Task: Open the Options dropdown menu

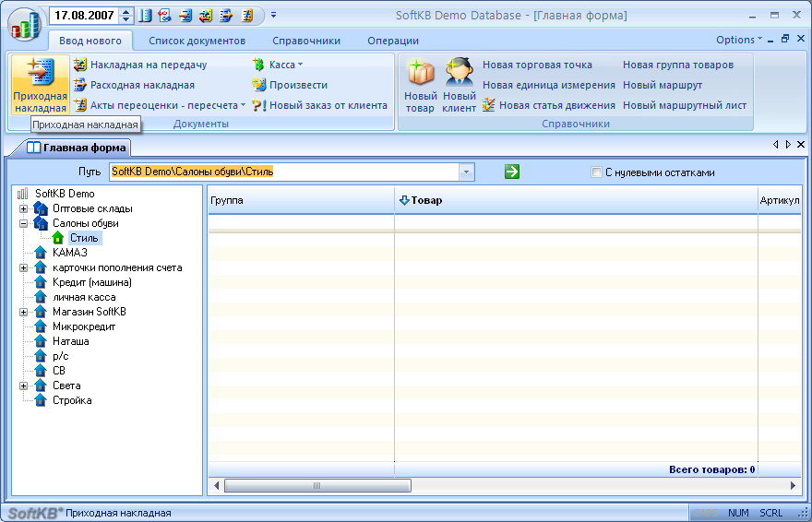Action: coord(739,40)
